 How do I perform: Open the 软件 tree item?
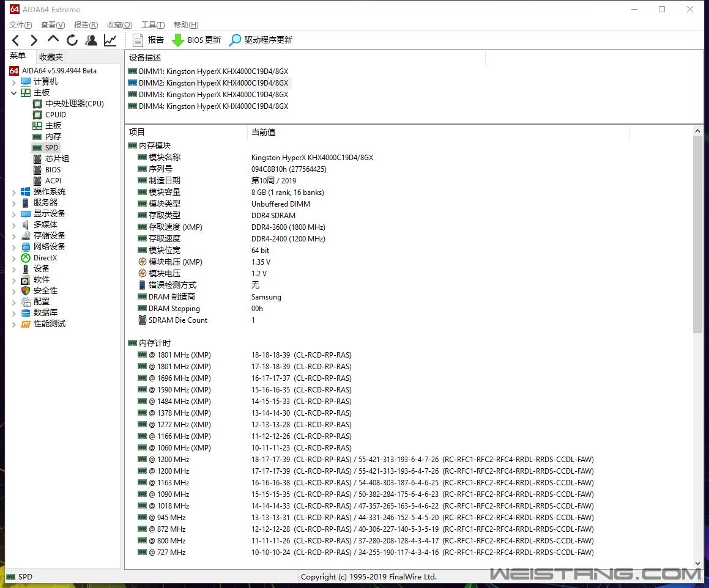(42, 280)
